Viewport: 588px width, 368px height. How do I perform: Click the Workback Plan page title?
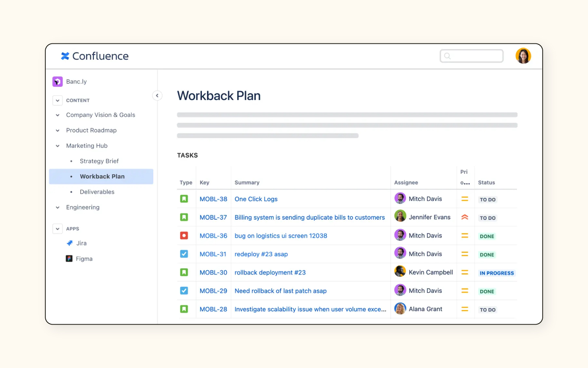tap(219, 96)
